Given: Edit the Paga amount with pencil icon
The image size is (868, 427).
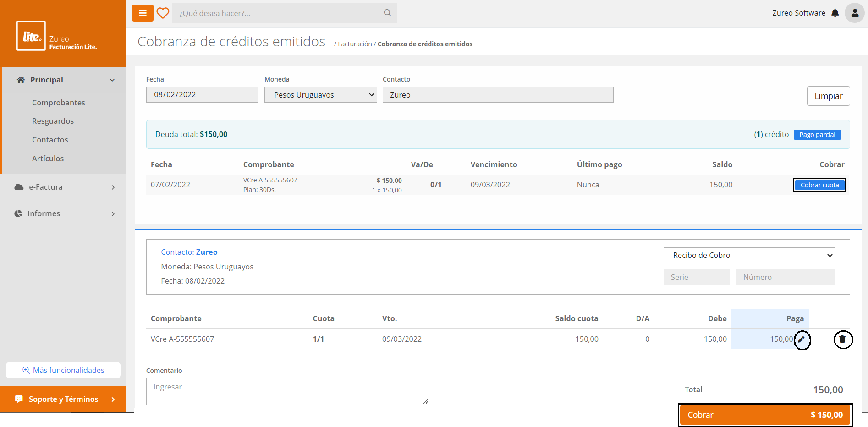Looking at the screenshot, I should pyautogui.click(x=802, y=340).
